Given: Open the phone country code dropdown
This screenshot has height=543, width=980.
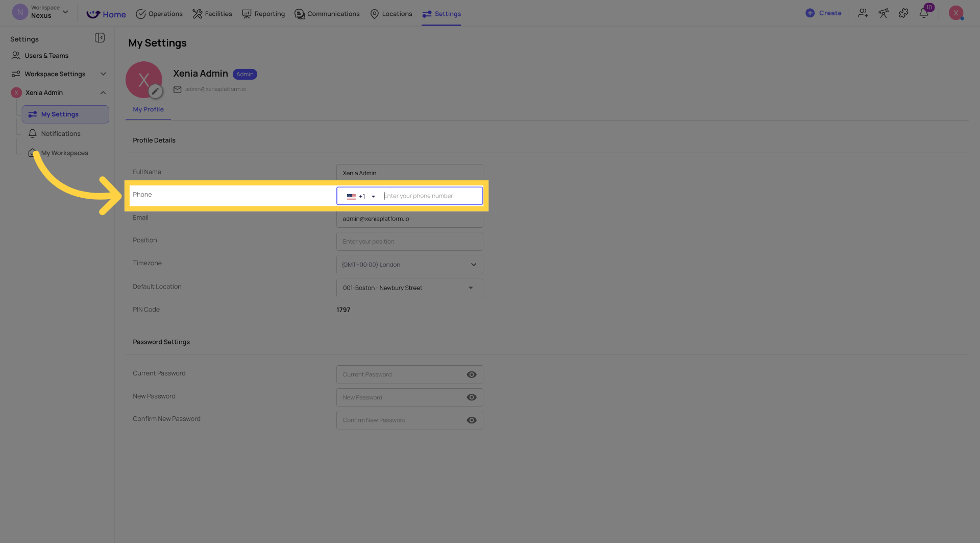Looking at the screenshot, I should pos(361,196).
